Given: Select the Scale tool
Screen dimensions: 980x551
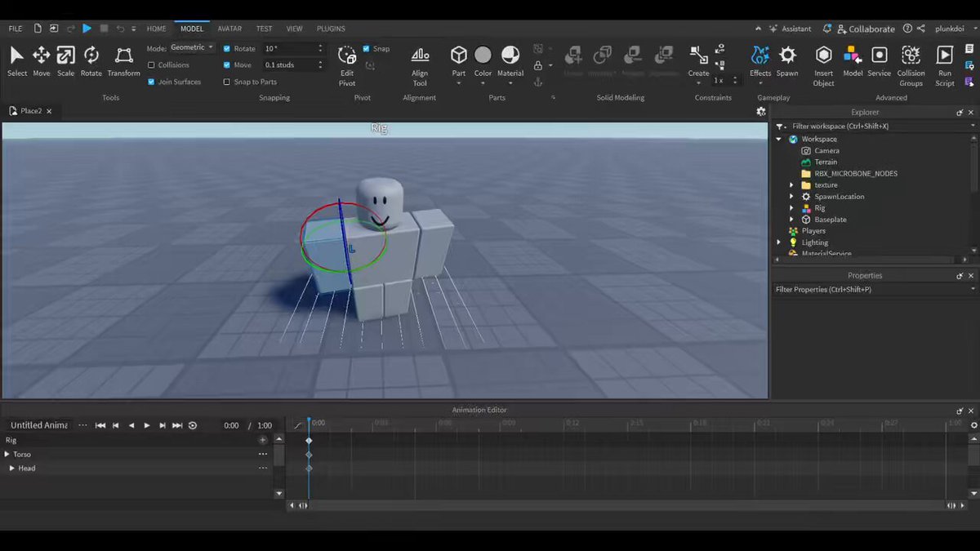Looking at the screenshot, I should [65, 61].
